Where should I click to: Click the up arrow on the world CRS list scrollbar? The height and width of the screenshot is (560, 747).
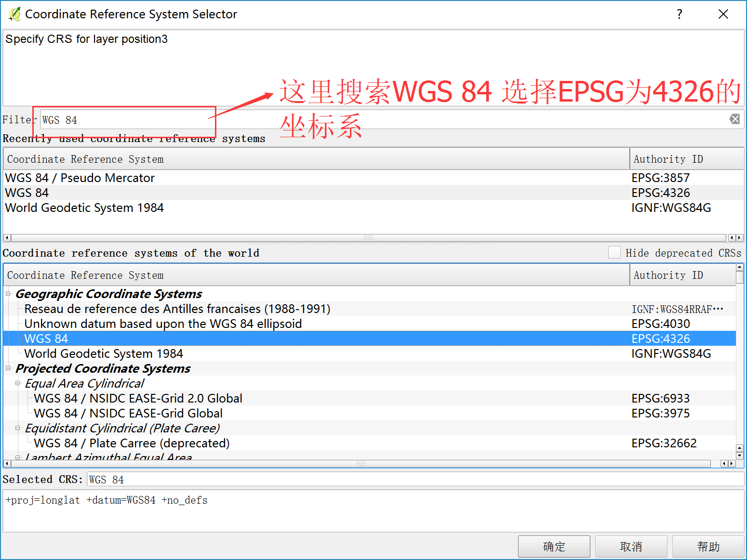coord(739,266)
